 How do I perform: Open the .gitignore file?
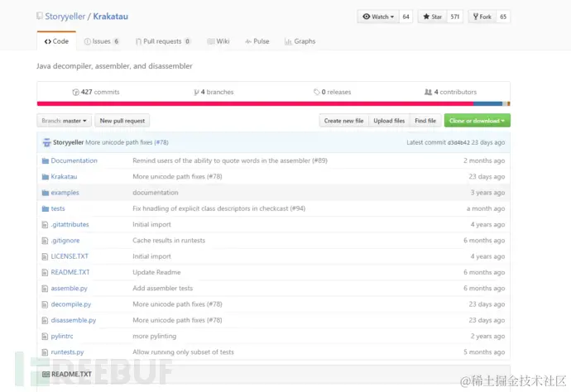coord(65,241)
